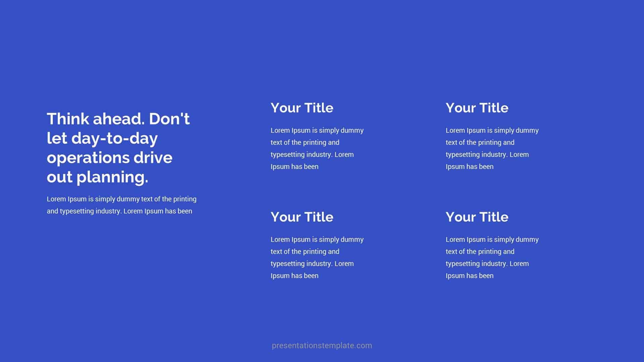Screen dimensions: 644x362
Task: Select the lower-right Your Title heading
Action: tap(477, 217)
